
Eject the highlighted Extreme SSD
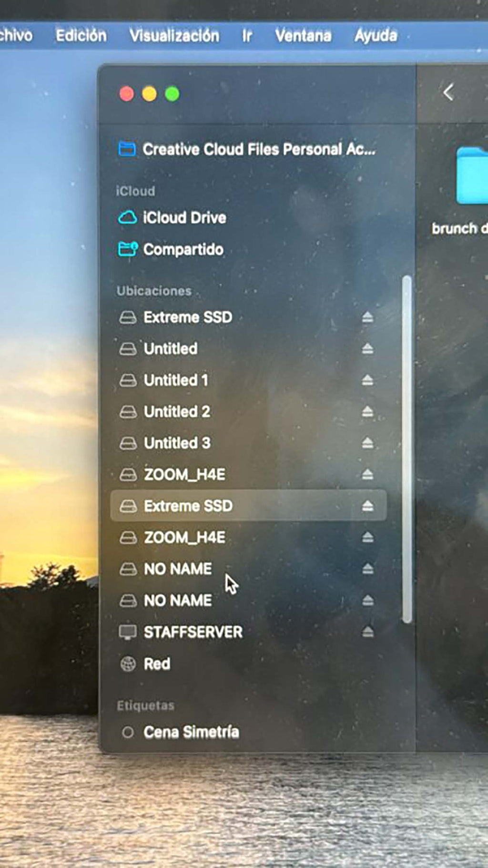point(367,506)
